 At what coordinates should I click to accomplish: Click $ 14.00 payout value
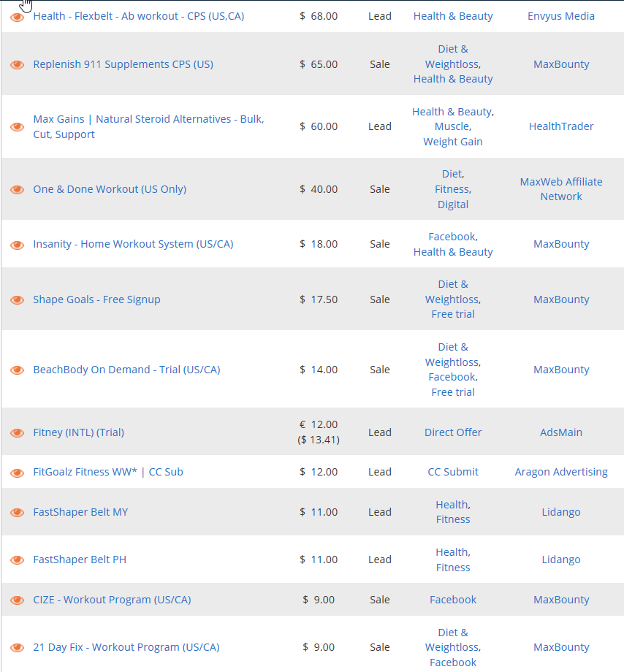(319, 370)
